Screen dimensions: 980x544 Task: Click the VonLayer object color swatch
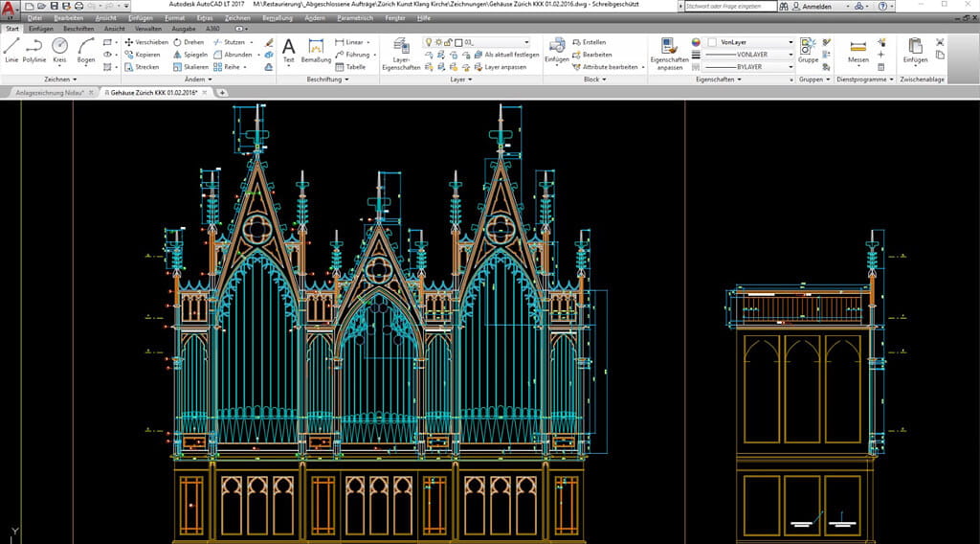click(711, 42)
